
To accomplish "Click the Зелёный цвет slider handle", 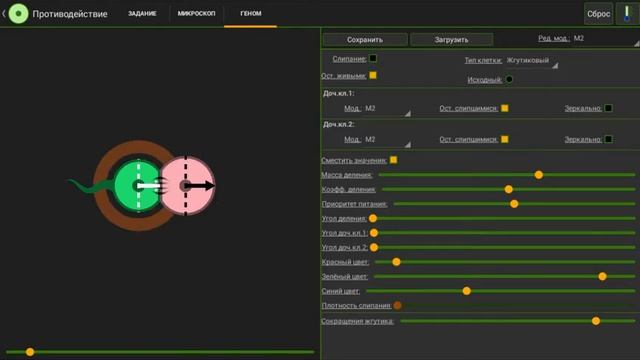I will [x=602, y=277].
